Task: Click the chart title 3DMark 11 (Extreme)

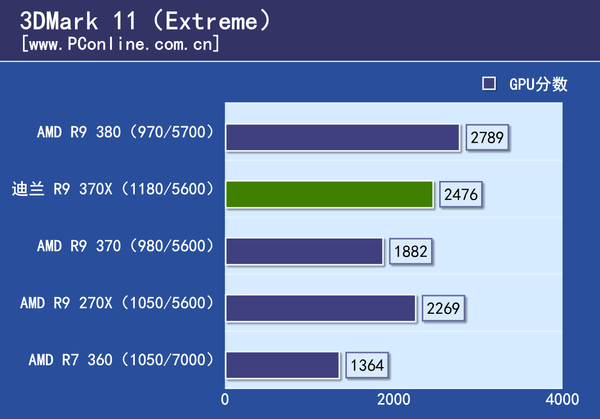Action: [x=145, y=21]
